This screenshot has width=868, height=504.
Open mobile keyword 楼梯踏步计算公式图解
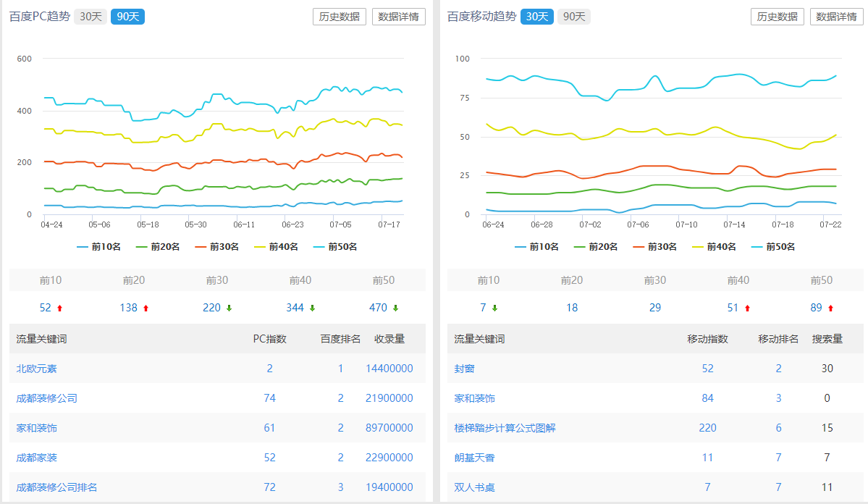(505, 428)
